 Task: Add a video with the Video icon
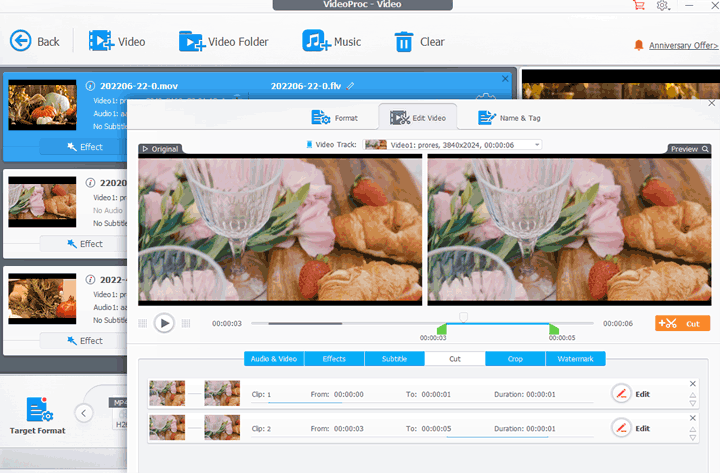pyautogui.click(x=101, y=41)
